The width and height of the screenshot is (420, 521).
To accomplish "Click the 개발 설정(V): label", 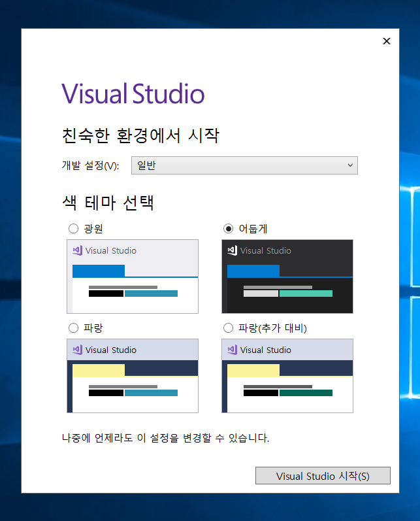I will pyautogui.click(x=90, y=165).
